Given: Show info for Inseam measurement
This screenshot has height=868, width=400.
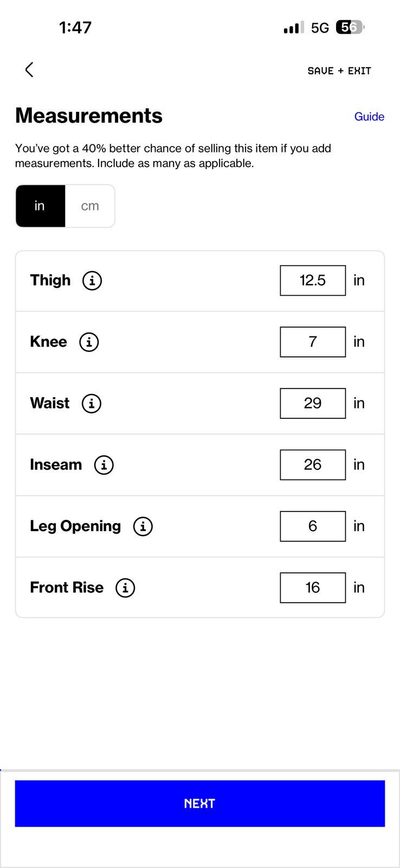Looking at the screenshot, I should pyautogui.click(x=104, y=465).
